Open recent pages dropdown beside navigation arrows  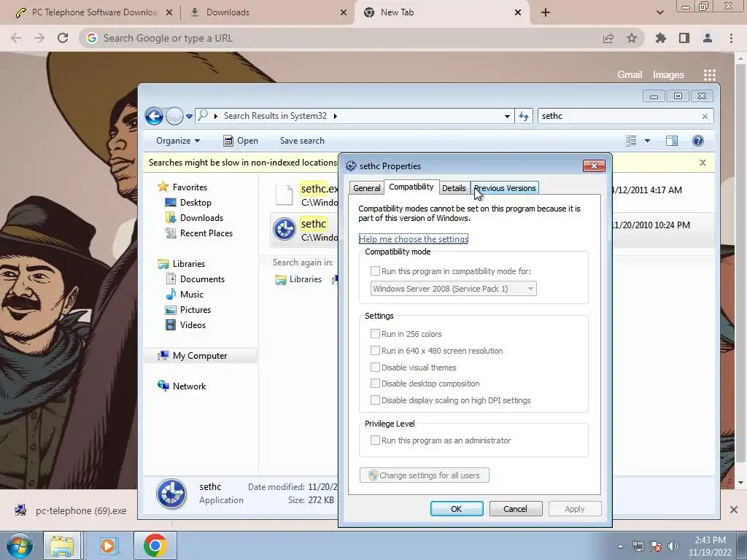[x=189, y=116]
